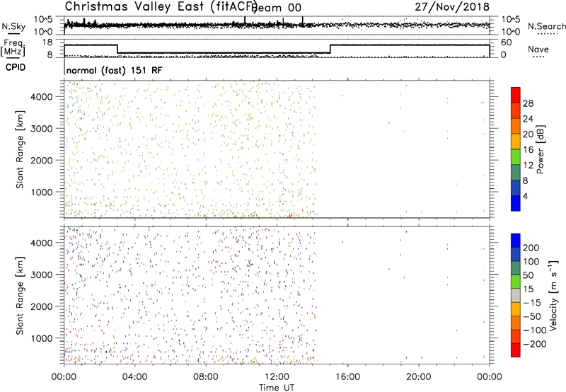Click the '08:00' time tick label
Viewport: 566px width, 392px height.
[206, 377]
